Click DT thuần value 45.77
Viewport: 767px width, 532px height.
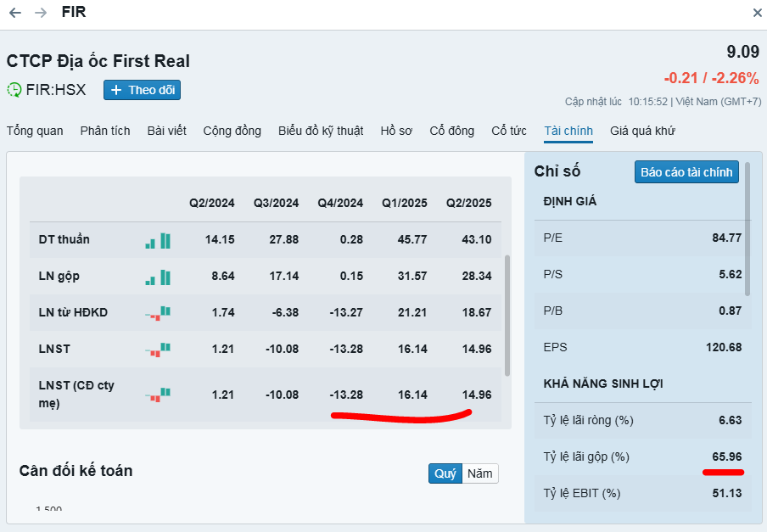click(x=412, y=239)
